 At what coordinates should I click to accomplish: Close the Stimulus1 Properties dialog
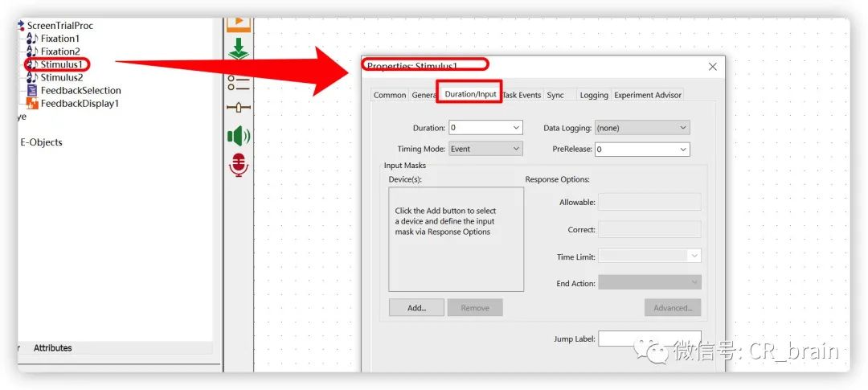[712, 67]
